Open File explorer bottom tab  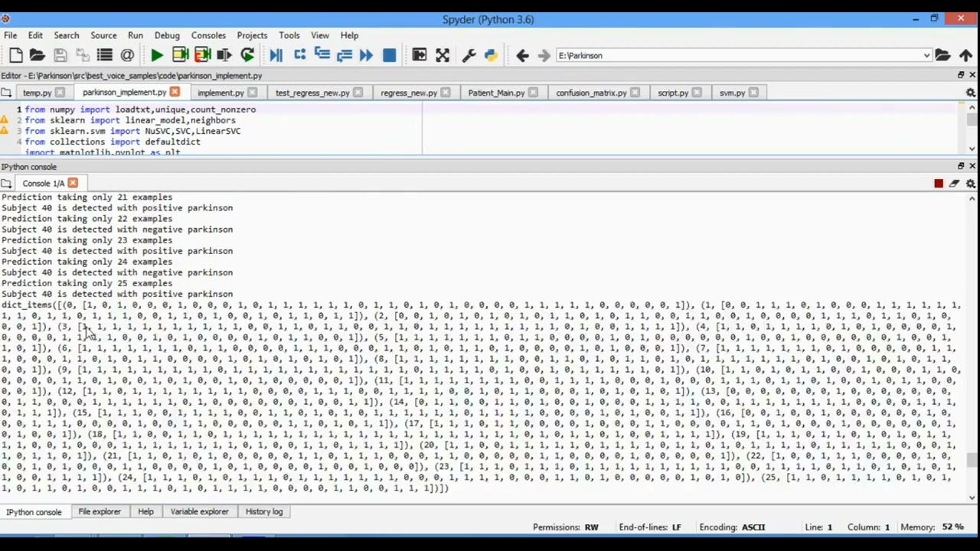pyautogui.click(x=100, y=512)
